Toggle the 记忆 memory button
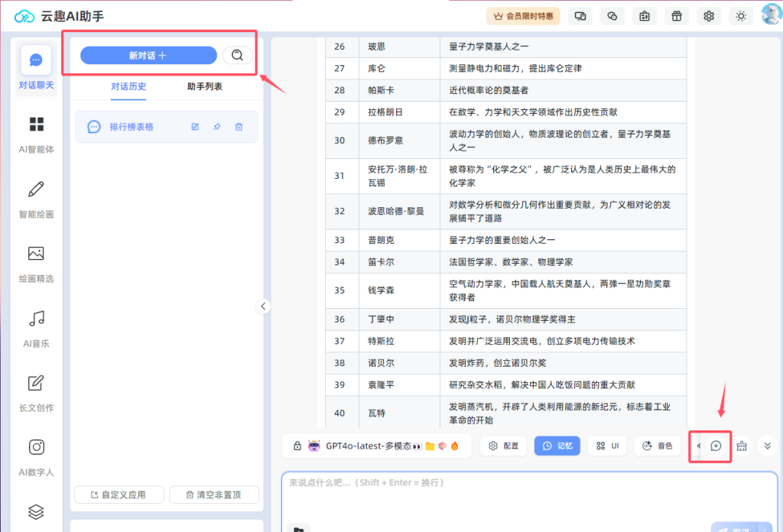Image resolution: width=783 pixels, height=532 pixels. 557,446
